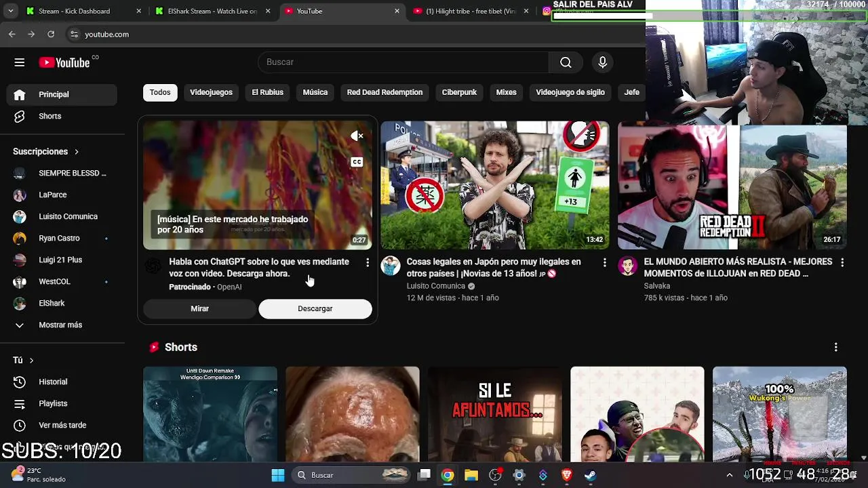Select the Música filter chip
Screen dimensions: 868x488
coord(315,92)
